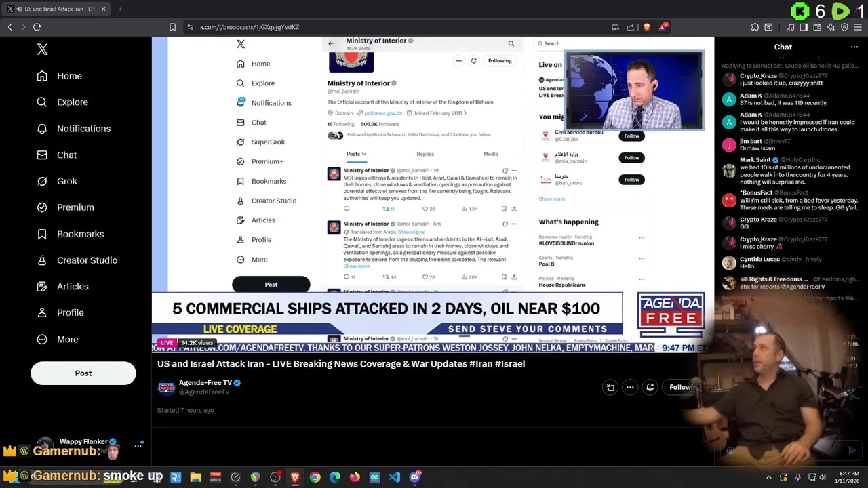
Task: Open Discord from the taskbar
Action: coord(415,477)
